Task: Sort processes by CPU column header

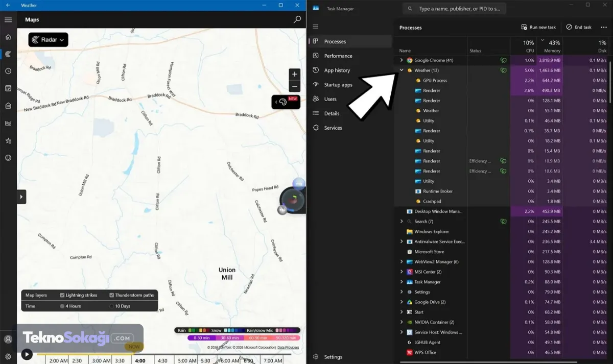Action: [523, 45]
